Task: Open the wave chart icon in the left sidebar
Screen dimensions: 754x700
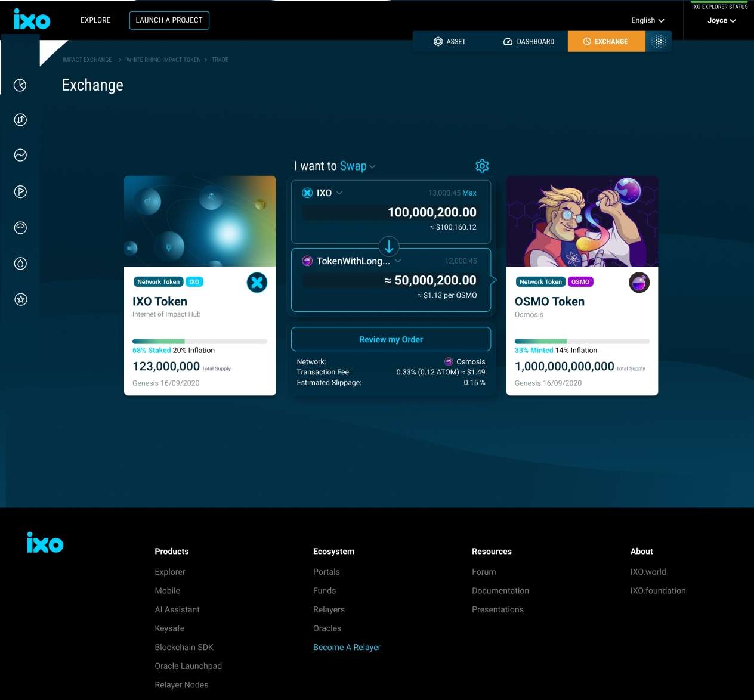Action: pyautogui.click(x=20, y=156)
